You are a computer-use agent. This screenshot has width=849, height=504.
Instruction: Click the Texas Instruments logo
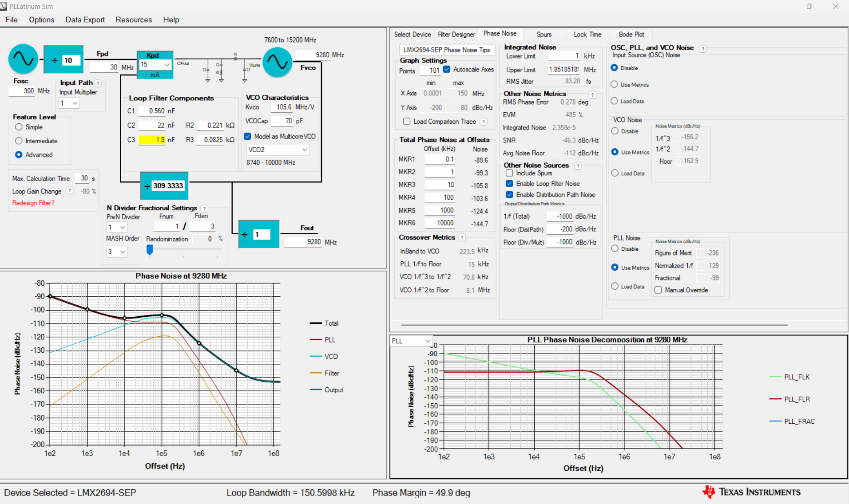pos(751,492)
